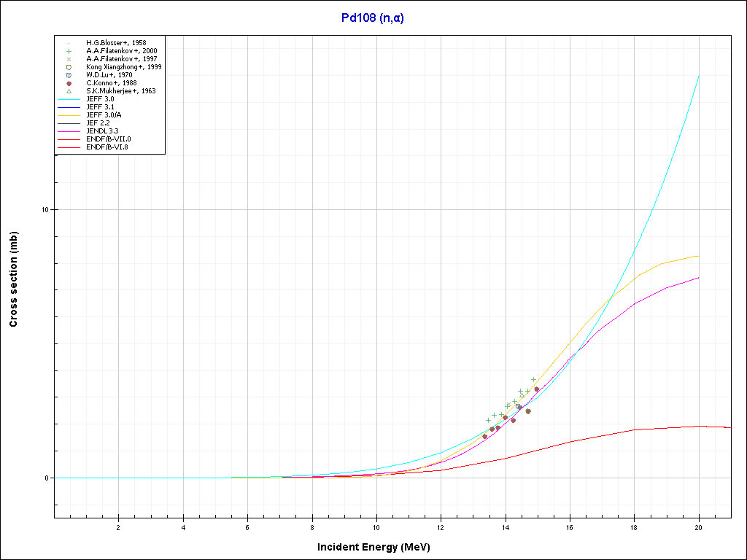Click the red C.Konno 1988 legend marker
Viewport: 747px width, 560px height.
point(68,83)
